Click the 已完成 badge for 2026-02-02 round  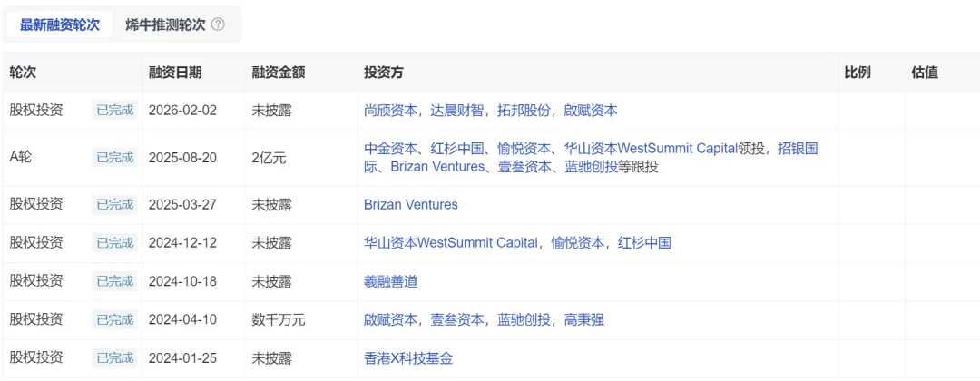(x=115, y=111)
